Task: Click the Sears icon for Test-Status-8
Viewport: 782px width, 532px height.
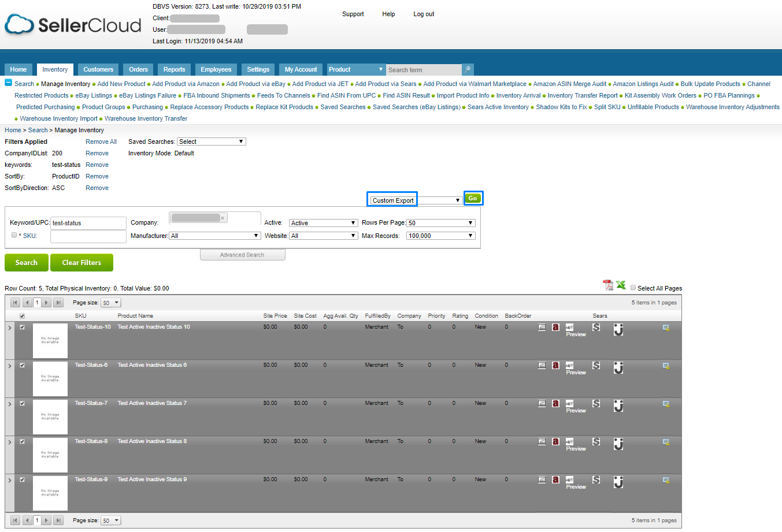Action: tap(596, 441)
